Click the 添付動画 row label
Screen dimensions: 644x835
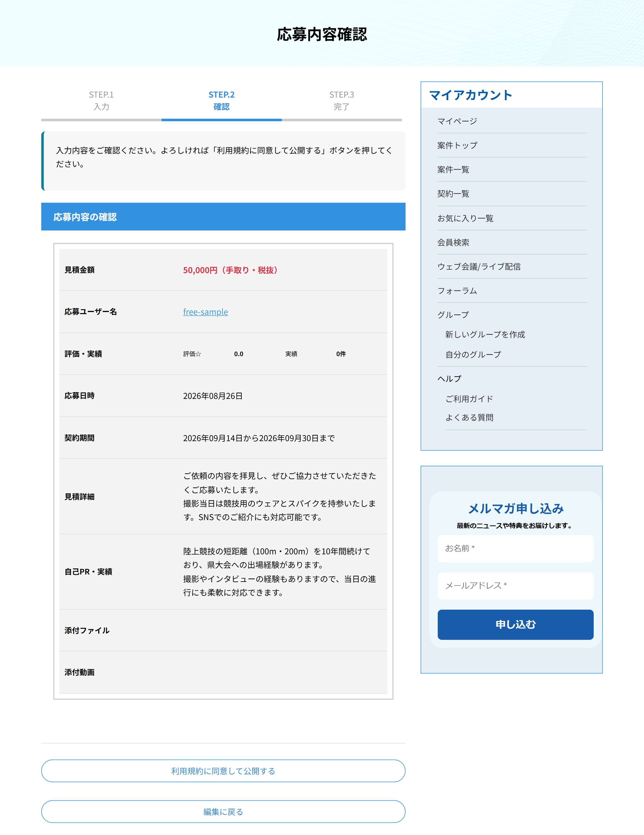click(79, 672)
